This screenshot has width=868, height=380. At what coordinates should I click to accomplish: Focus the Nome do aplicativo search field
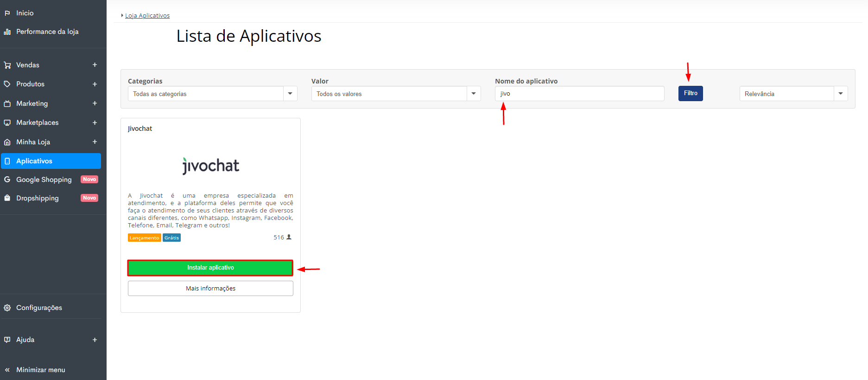(579, 94)
